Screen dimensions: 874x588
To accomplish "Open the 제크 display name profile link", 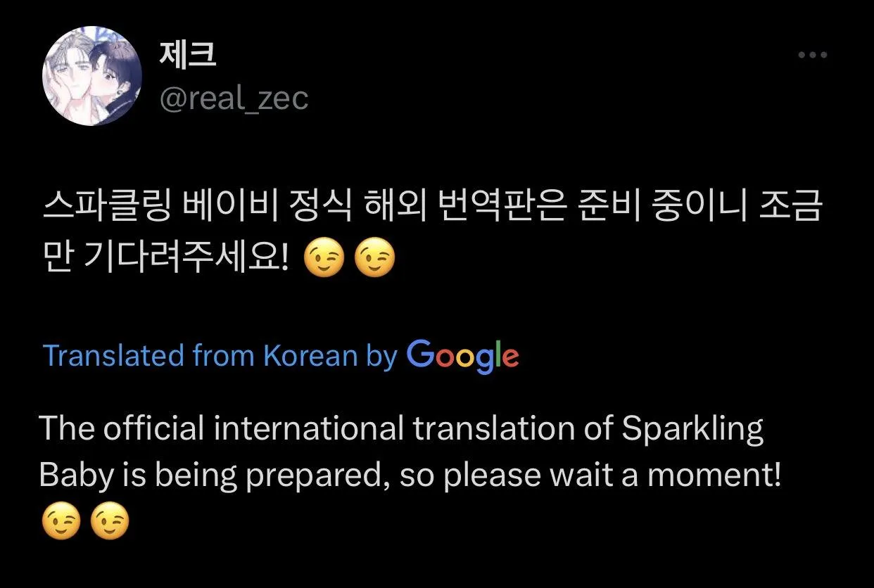I will click(189, 56).
